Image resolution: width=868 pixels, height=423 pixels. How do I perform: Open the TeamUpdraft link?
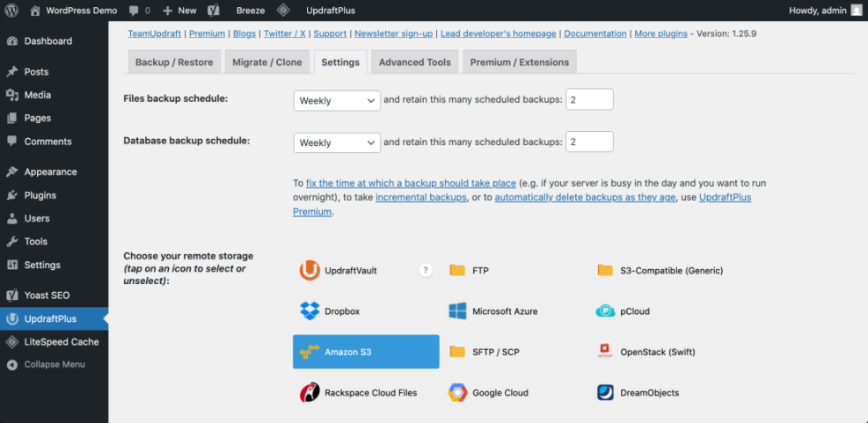click(x=155, y=33)
